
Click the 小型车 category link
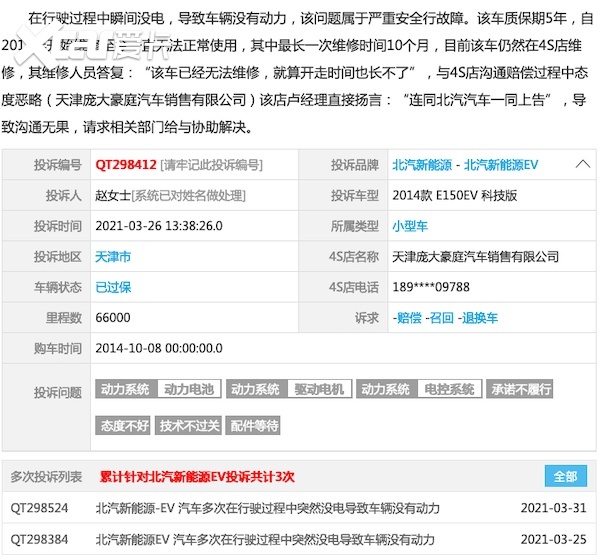coord(410,226)
